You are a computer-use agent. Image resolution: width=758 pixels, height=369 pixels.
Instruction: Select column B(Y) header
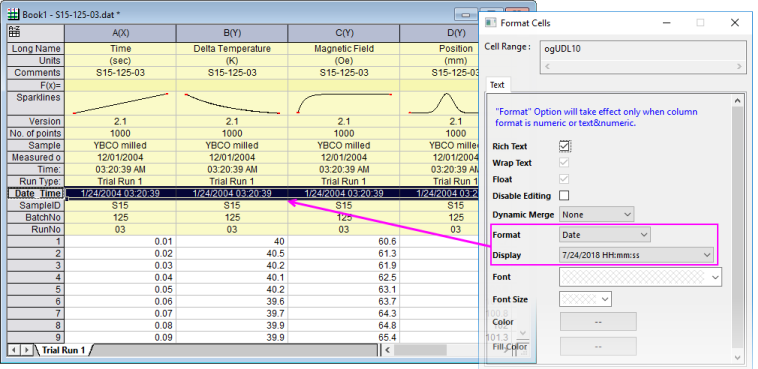point(232,33)
